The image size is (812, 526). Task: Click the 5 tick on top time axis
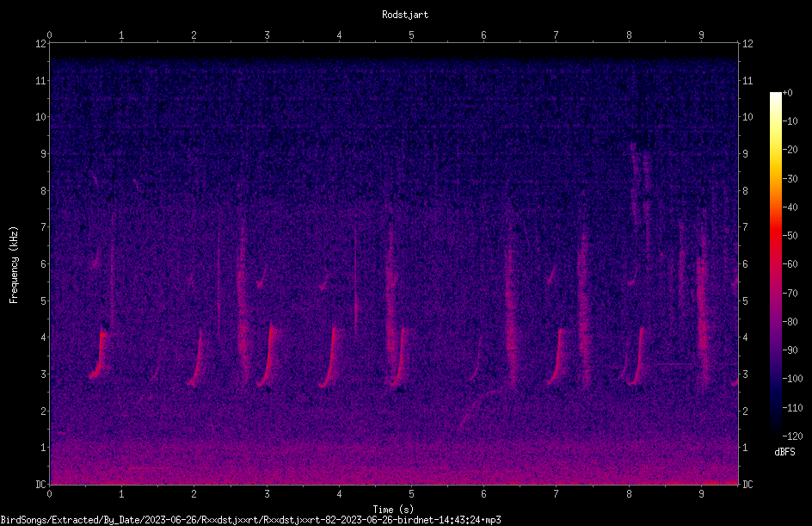pyautogui.click(x=411, y=35)
